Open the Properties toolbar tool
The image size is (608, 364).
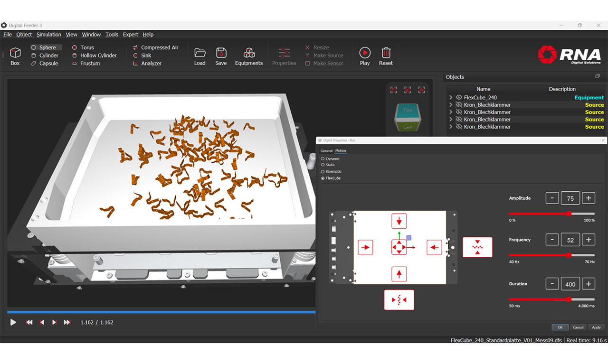[284, 56]
